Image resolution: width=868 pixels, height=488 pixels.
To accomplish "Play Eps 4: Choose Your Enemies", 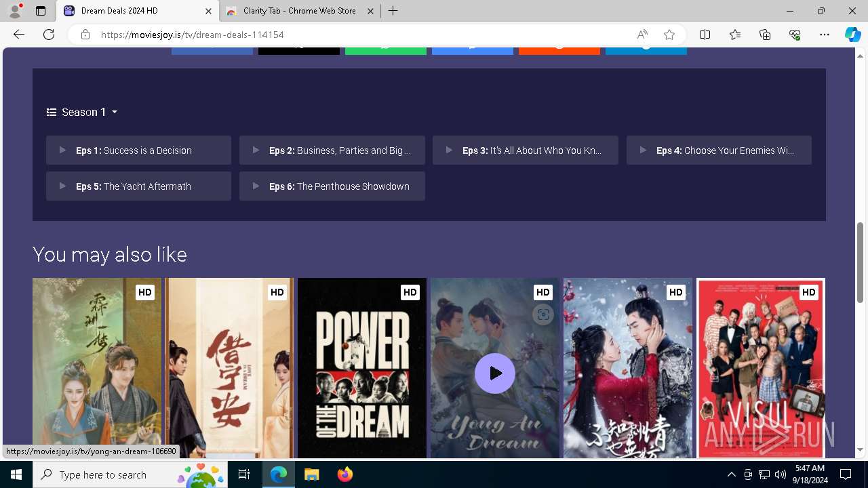I will 719,150.
